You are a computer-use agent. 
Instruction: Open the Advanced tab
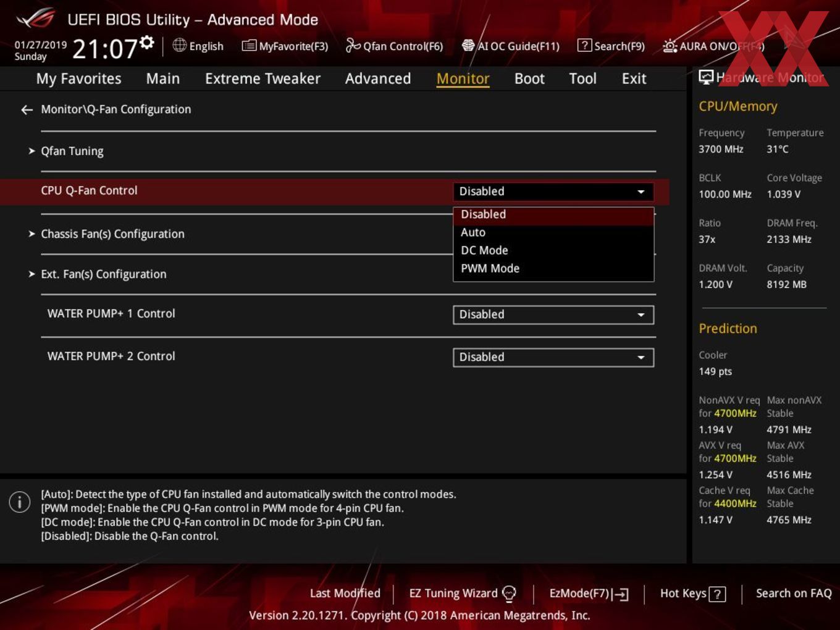coord(378,79)
